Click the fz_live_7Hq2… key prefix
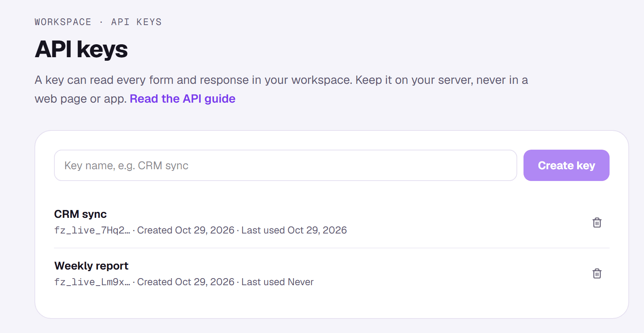This screenshot has width=644, height=333. pos(92,230)
